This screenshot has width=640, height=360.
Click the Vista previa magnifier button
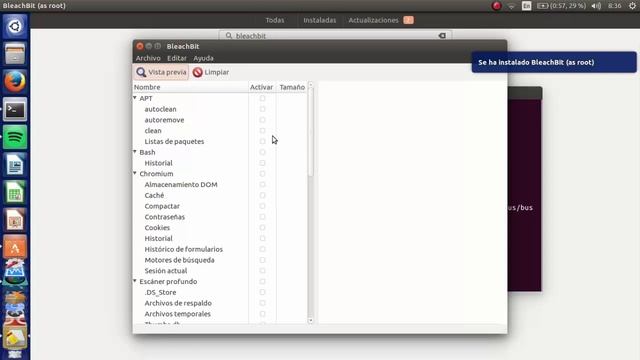point(161,72)
